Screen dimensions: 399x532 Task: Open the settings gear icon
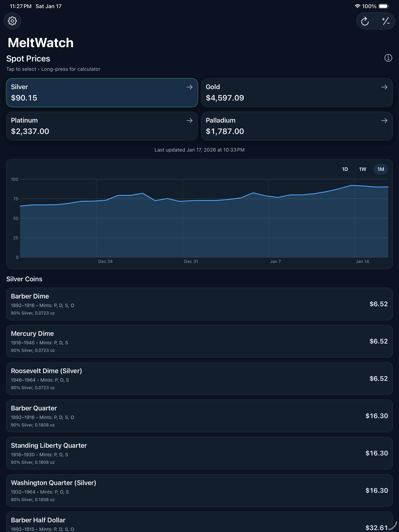12,21
